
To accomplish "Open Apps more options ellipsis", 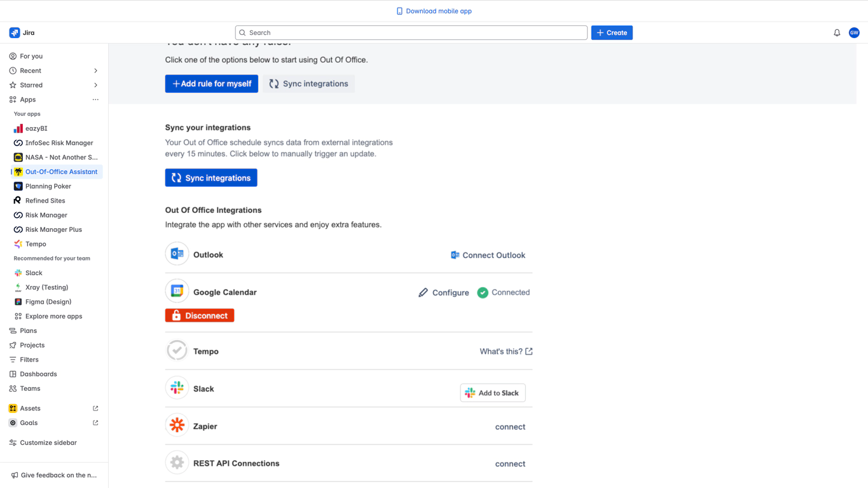I will click(95, 100).
